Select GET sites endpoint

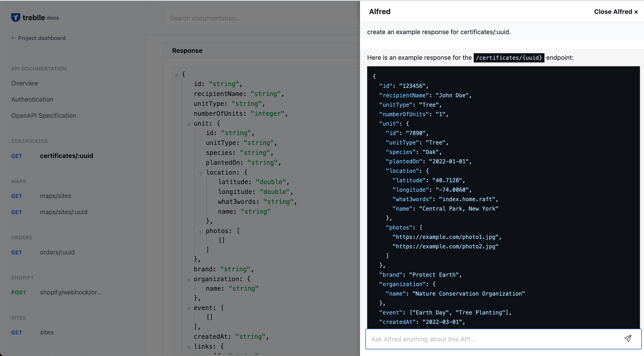[x=32, y=332]
